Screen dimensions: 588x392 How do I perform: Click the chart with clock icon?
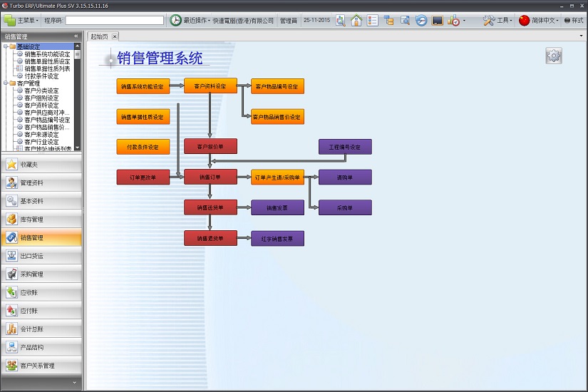pos(453,20)
